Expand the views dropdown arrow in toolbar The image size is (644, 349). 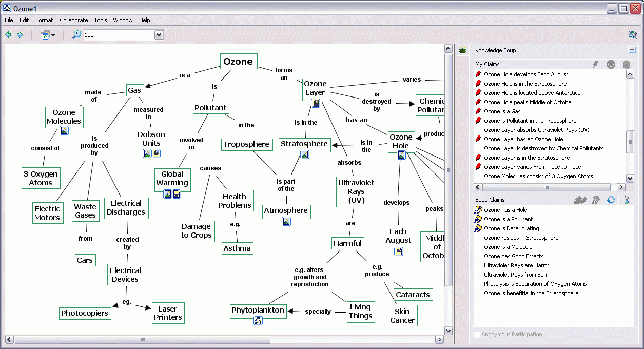[53, 35]
